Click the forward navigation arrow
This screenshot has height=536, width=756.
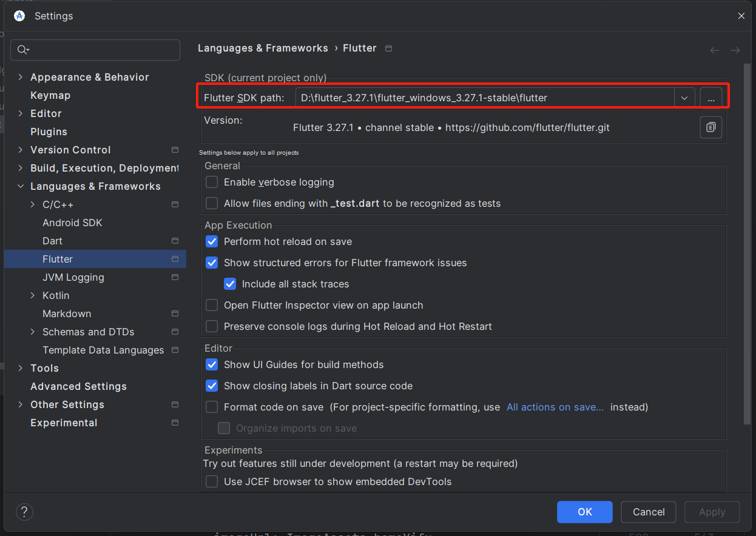tap(735, 50)
